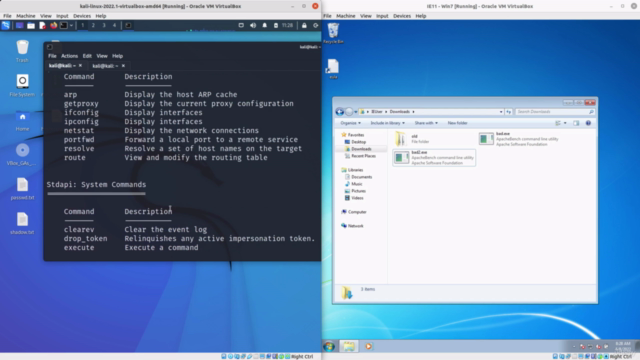640x360 pixels.
Task: Switch to workspace 3 in Kali panel
Action: pyautogui.click(x=104, y=25)
